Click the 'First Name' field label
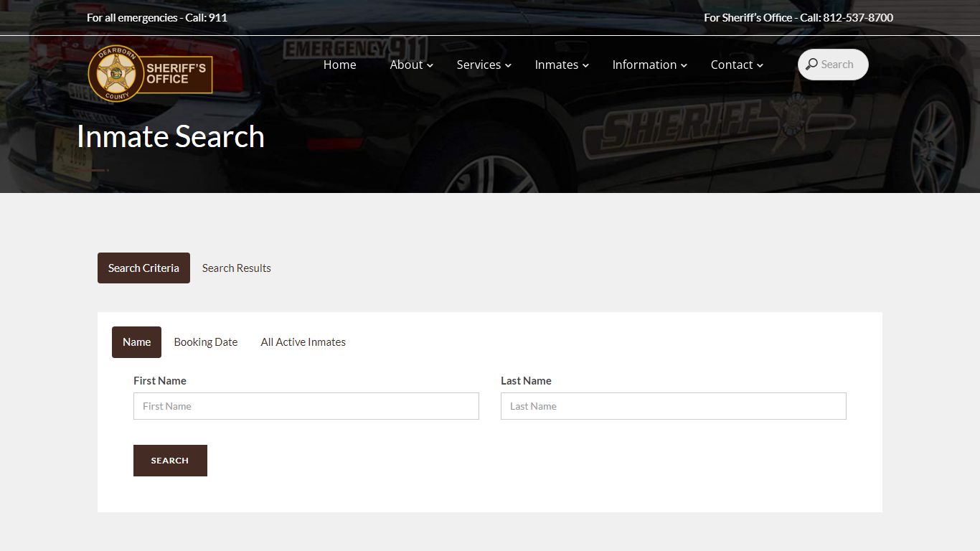 pos(160,381)
